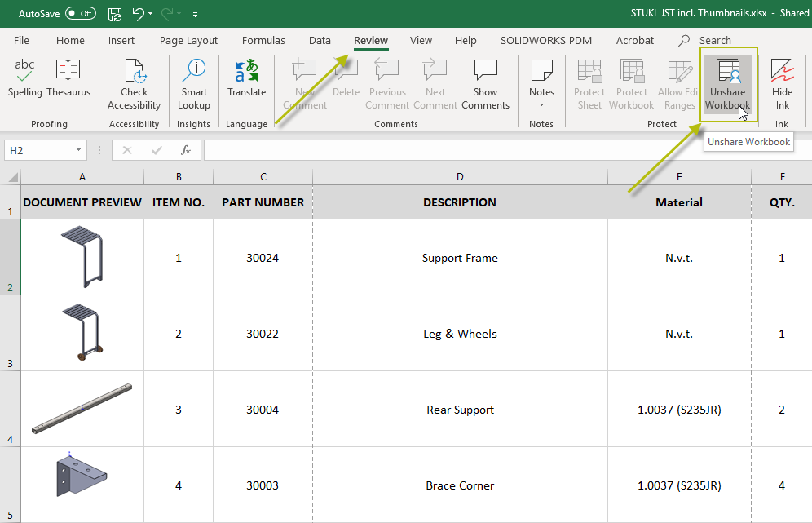Open the Thesaurus tool
This screenshot has height=523, width=812.
[68, 78]
